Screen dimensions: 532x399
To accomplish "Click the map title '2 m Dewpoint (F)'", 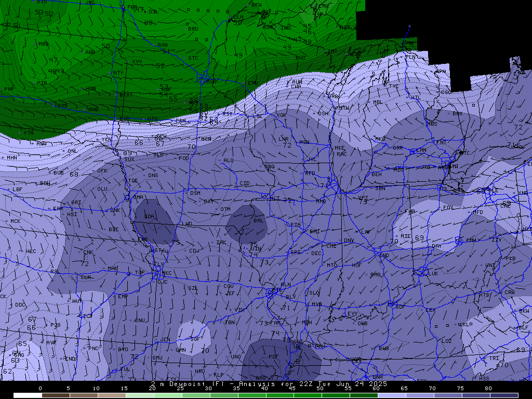I will point(188,384).
